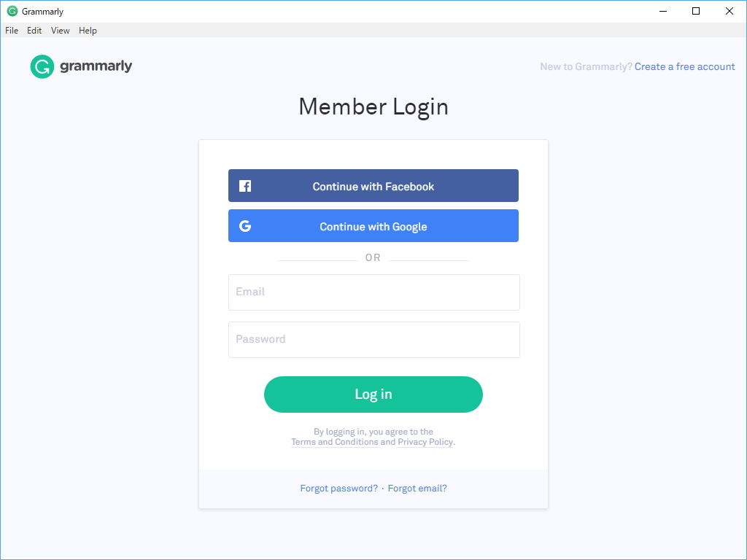Open the Terms and Conditions link

pos(335,442)
